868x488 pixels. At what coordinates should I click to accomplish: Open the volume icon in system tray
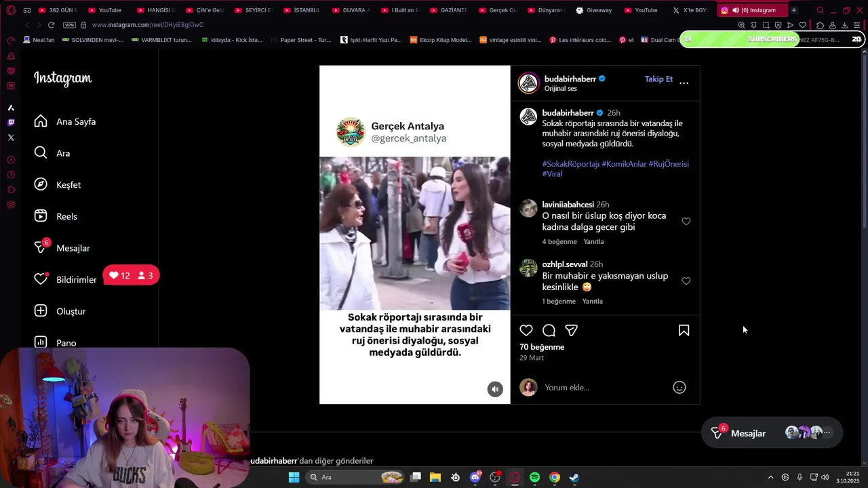point(825,477)
